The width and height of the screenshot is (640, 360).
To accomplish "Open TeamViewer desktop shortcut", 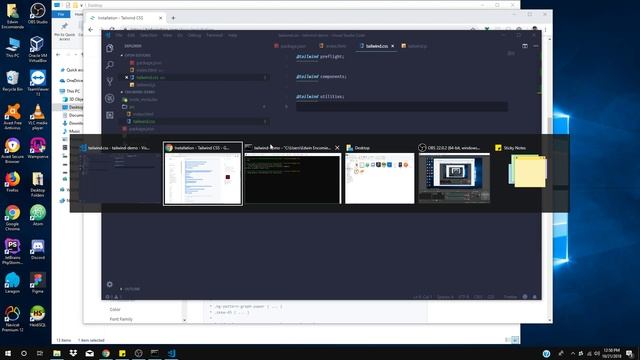I will (38, 83).
